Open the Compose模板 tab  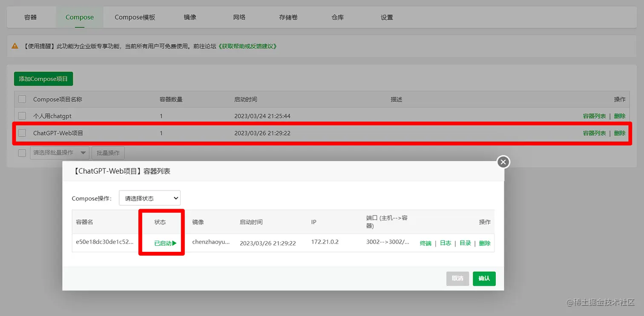(x=135, y=17)
